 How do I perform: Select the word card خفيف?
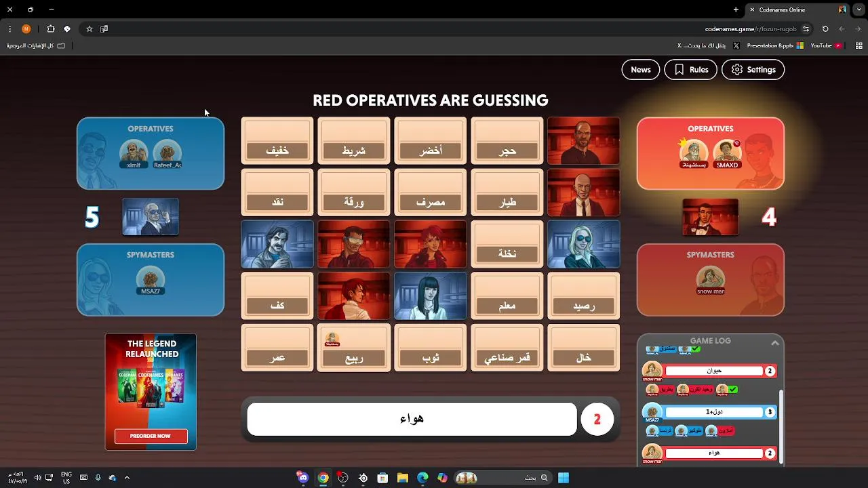(277, 141)
